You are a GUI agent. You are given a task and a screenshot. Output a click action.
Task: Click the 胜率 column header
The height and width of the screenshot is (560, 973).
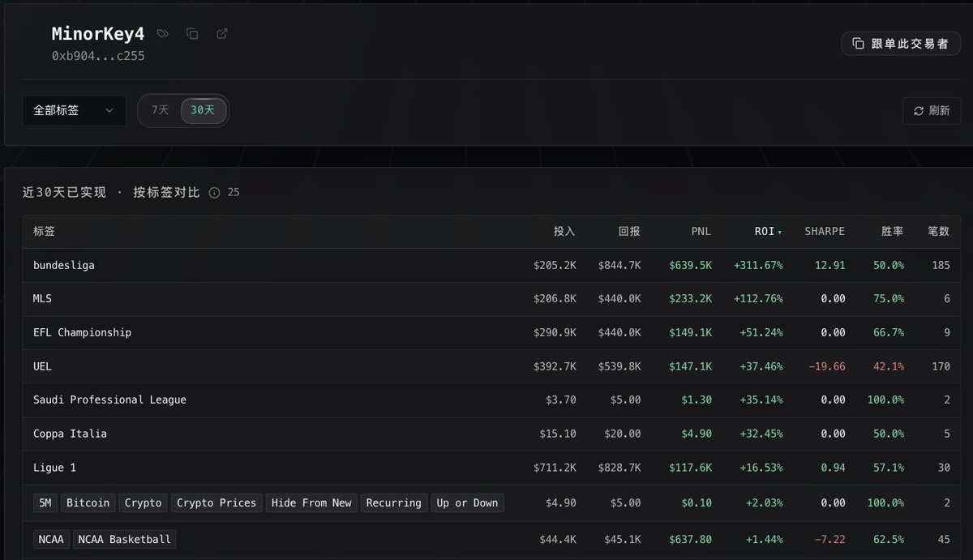click(892, 232)
